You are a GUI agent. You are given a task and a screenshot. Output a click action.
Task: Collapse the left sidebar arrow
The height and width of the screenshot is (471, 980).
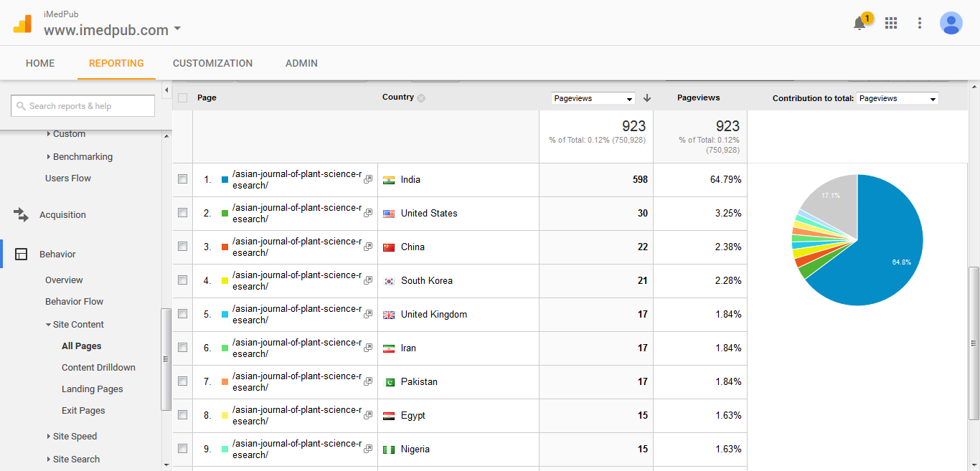pyautogui.click(x=166, y=90)
